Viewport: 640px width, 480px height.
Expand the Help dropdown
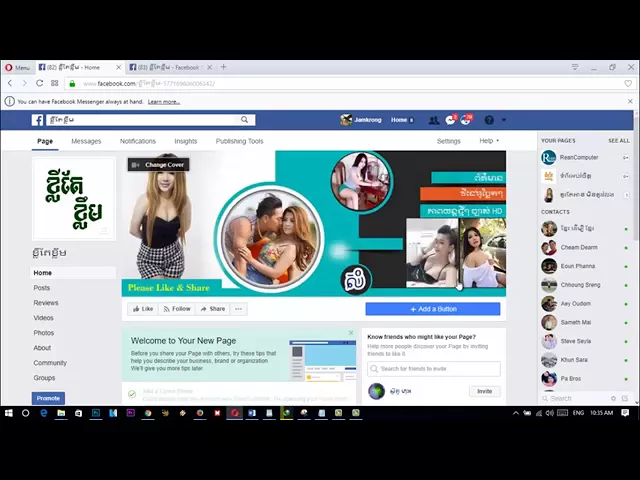[489, 141]
